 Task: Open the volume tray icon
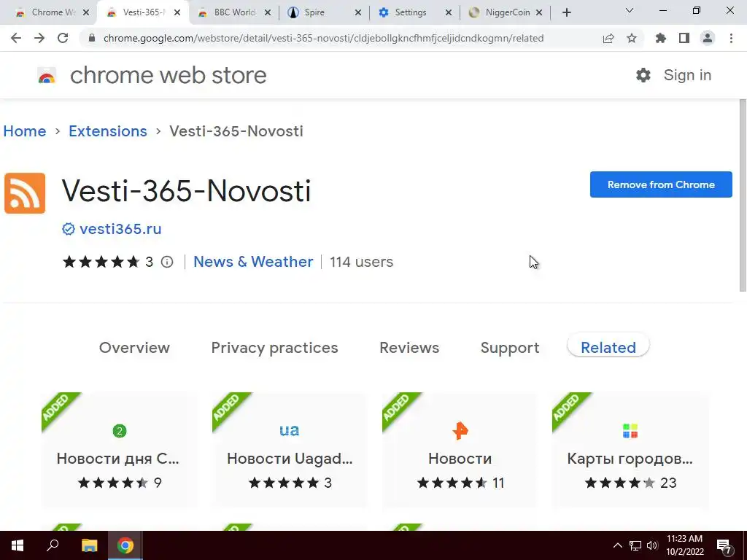click(652, 545)
